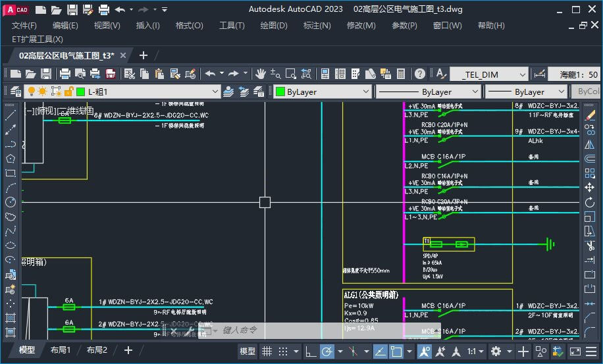The width and height of the screenshot is (603, 364).
Task: Open the QuickCalc calculator icon
Action: [401, 74]
